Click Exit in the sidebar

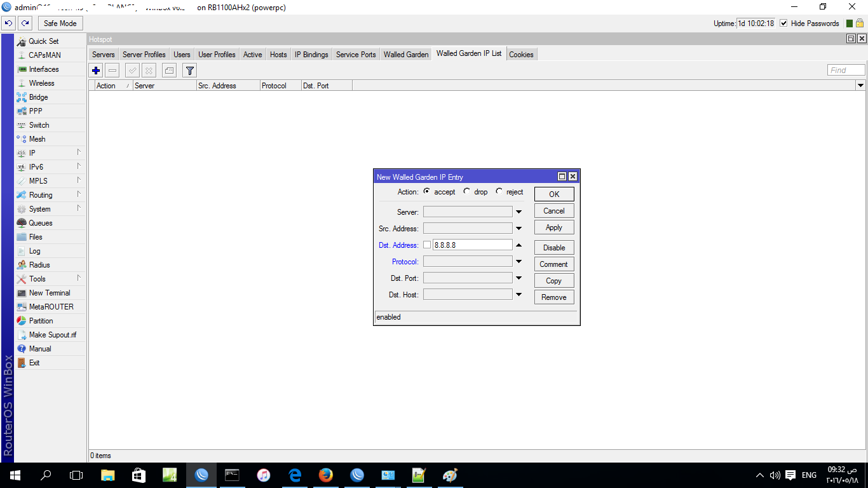point(50,363)
